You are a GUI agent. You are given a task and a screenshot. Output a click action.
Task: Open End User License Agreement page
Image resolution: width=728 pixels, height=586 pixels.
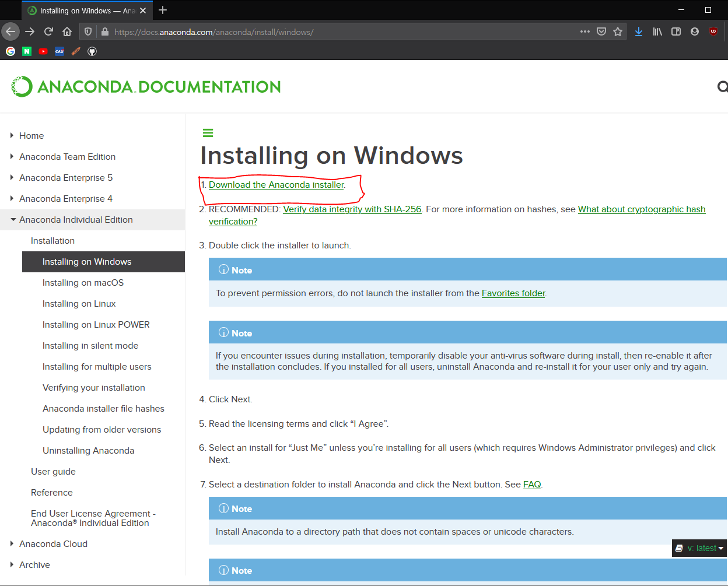(93, 518)
